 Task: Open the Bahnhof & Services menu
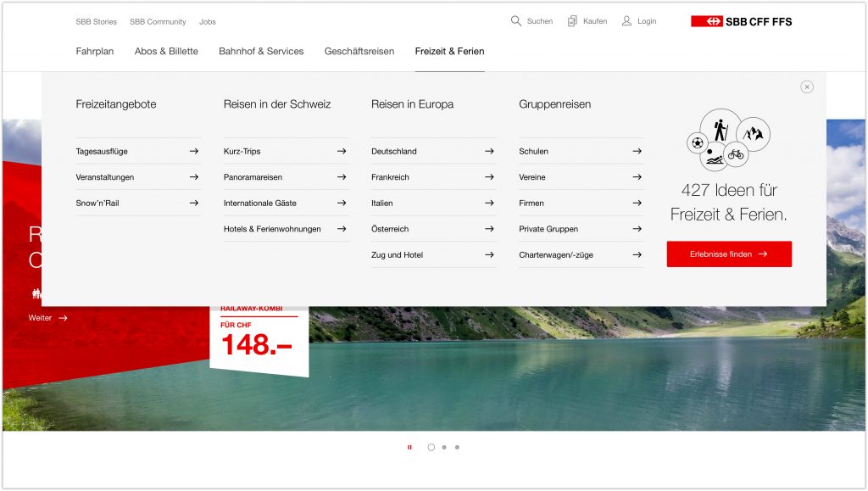[261, 51]
